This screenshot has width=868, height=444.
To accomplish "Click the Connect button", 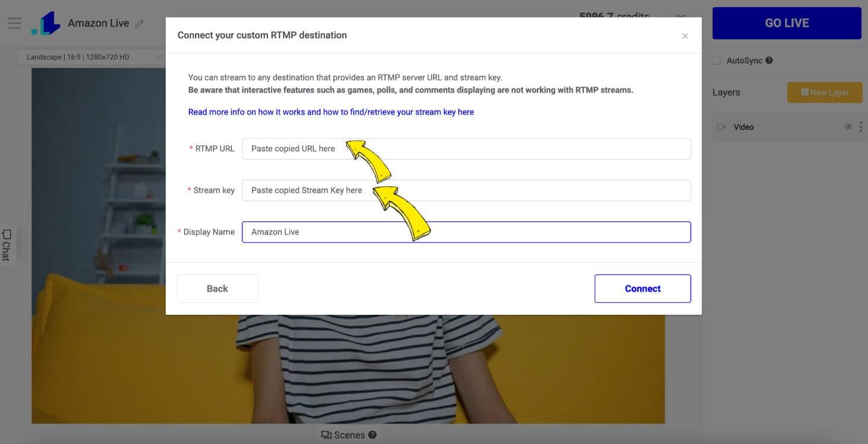I will point(643,289).
